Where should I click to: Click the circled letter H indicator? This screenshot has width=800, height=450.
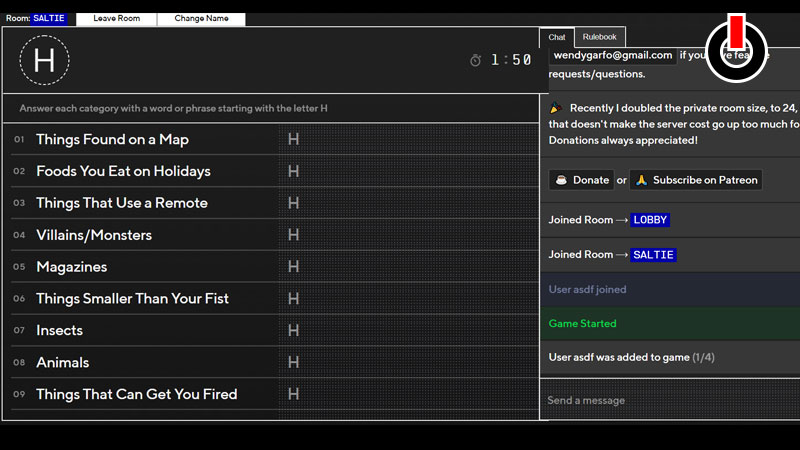(x=44, y=60)
